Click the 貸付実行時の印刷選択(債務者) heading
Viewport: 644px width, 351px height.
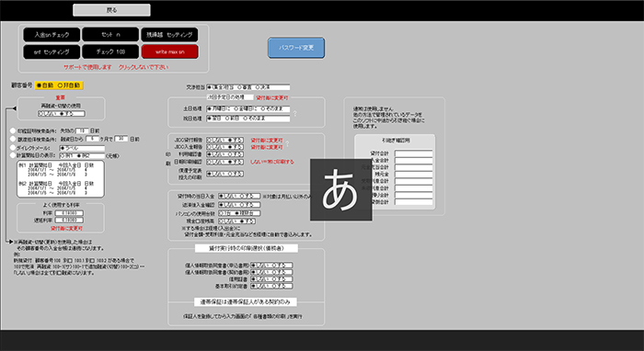click(246, 248)
